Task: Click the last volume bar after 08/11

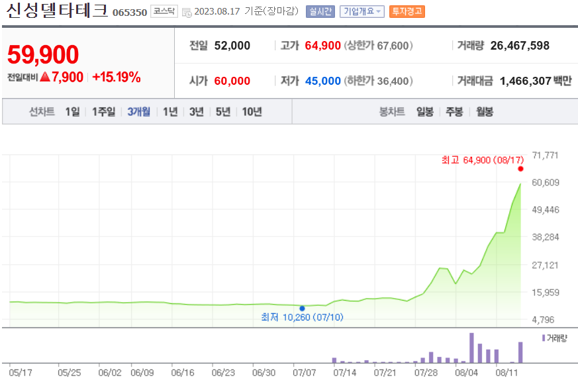Action: click(x=520, y=352)
